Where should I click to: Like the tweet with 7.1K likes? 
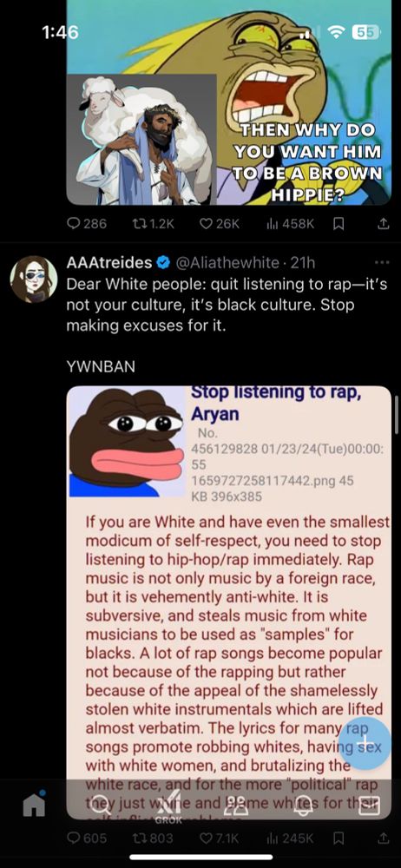pyautogui.click(x=220, y=838)
